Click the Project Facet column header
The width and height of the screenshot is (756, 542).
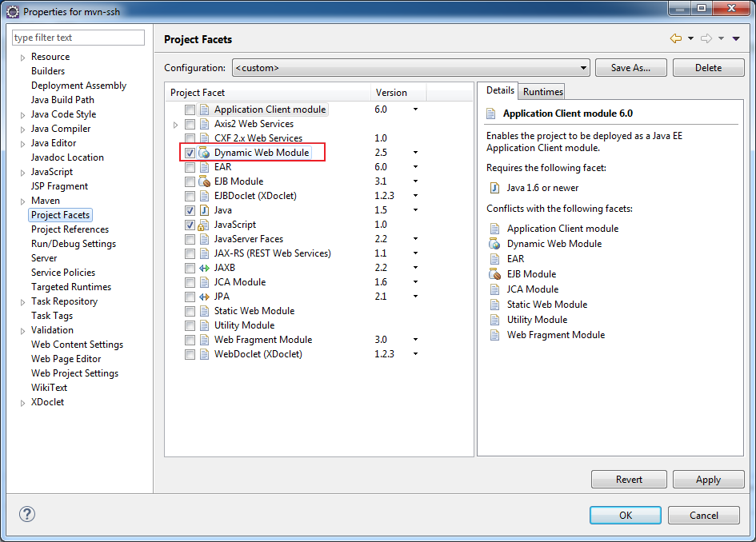(x=268, y=93)
